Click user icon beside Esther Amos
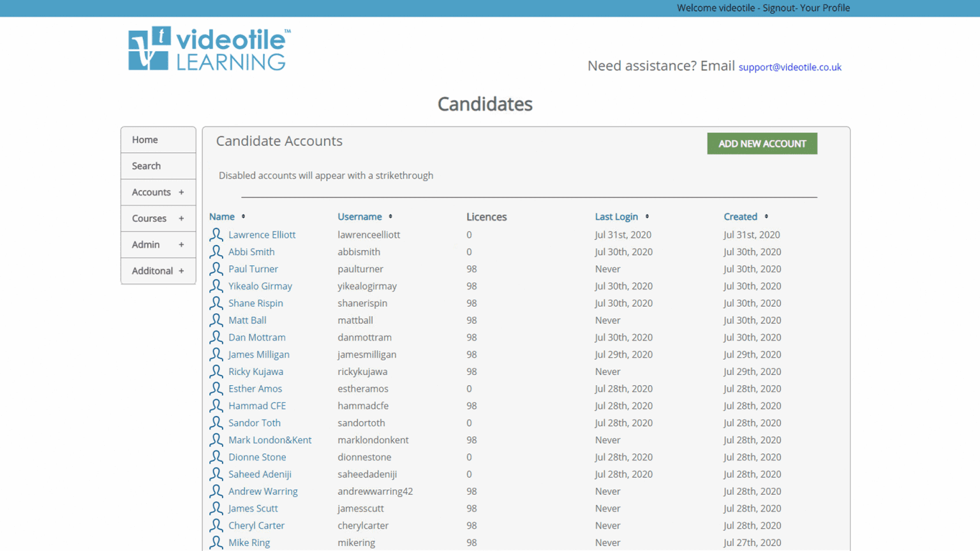Image resolution: width=980 pixels, height=551 pixels. coord(216,389)
